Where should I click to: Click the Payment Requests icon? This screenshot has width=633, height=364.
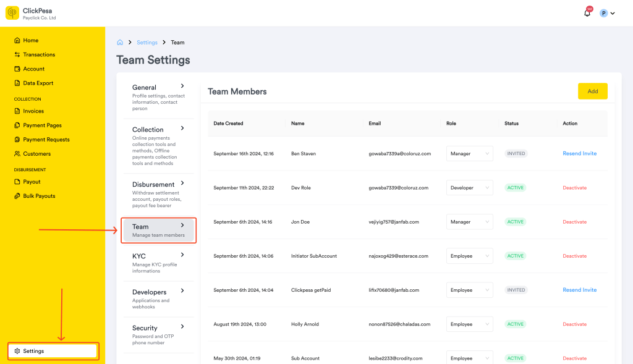click(x=17, y=140)
